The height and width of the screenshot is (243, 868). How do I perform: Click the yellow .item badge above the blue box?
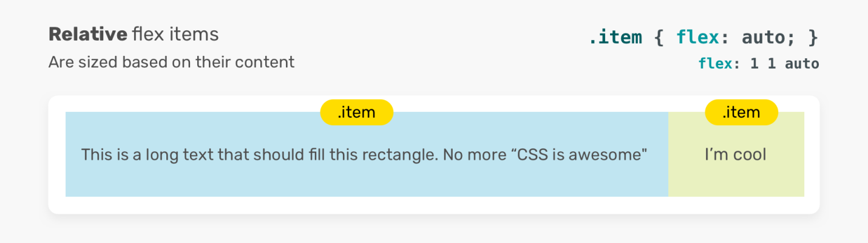tap(356, 112)
